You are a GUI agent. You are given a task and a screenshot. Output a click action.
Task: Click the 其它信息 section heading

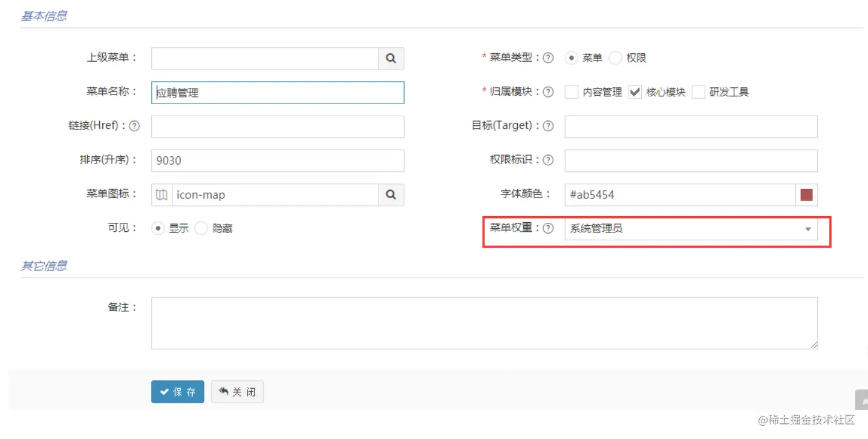44,266
